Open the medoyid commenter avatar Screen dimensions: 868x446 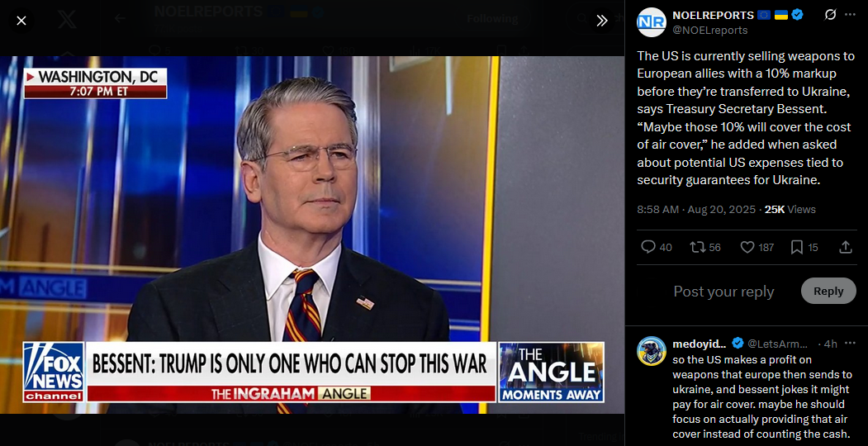point(651,351)
